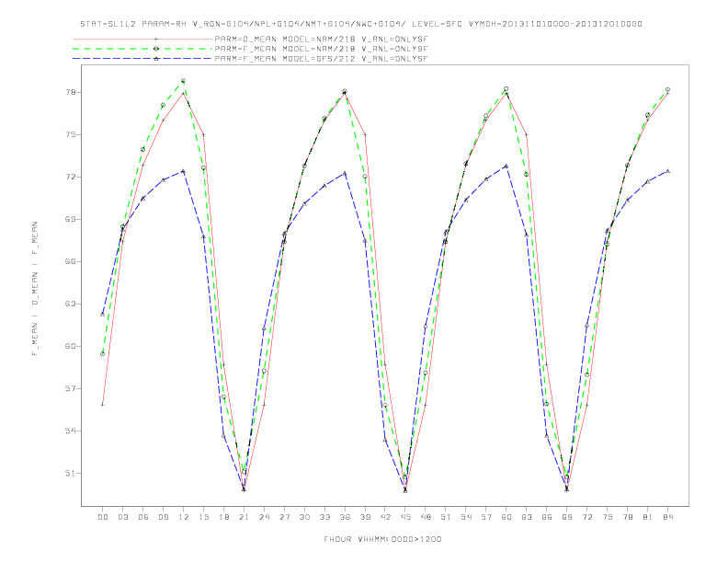
Task: Click the vertical y-axis title F_MEAN | O_MEAN | F_MEAN
Action: coord(35,289)
